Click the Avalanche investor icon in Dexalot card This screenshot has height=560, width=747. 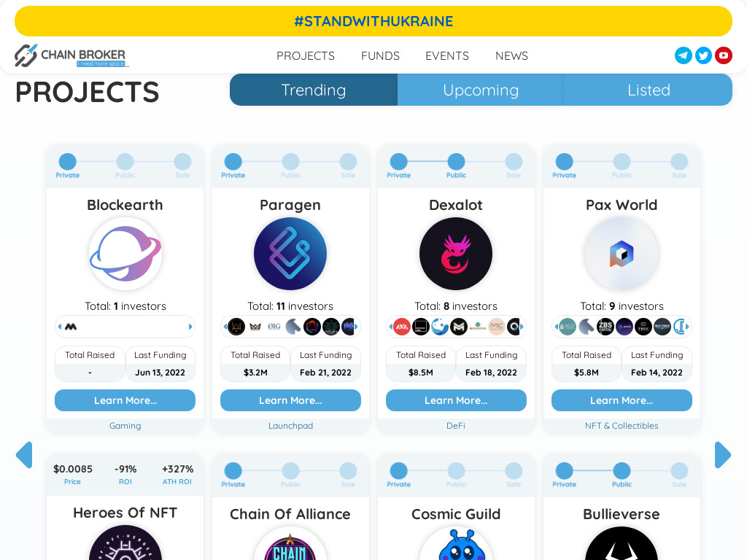coord(402,327)
